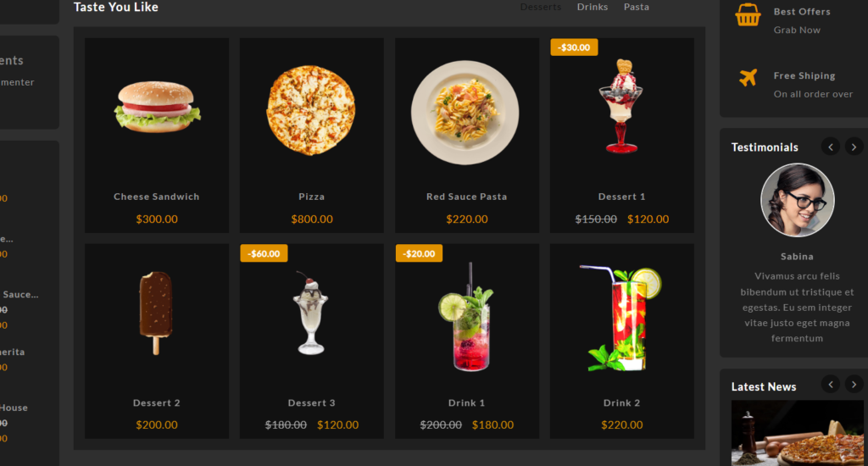The image size is (868, 466).
Task: Click the -$20.00 discount badge on Drink 1
Action: [419, 253]
